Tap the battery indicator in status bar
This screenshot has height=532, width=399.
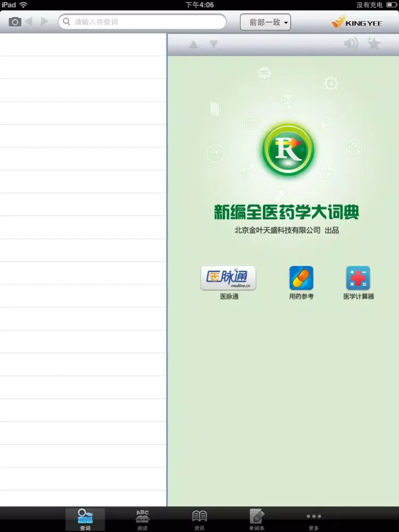click(391, 5)
